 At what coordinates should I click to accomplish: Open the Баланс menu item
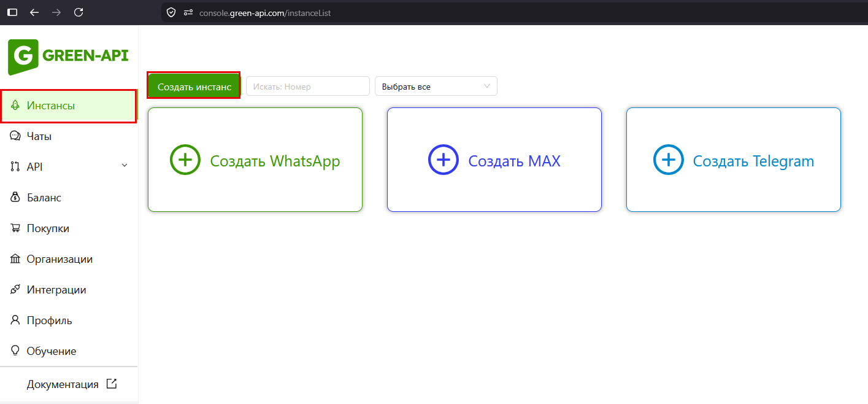(69, 198)
